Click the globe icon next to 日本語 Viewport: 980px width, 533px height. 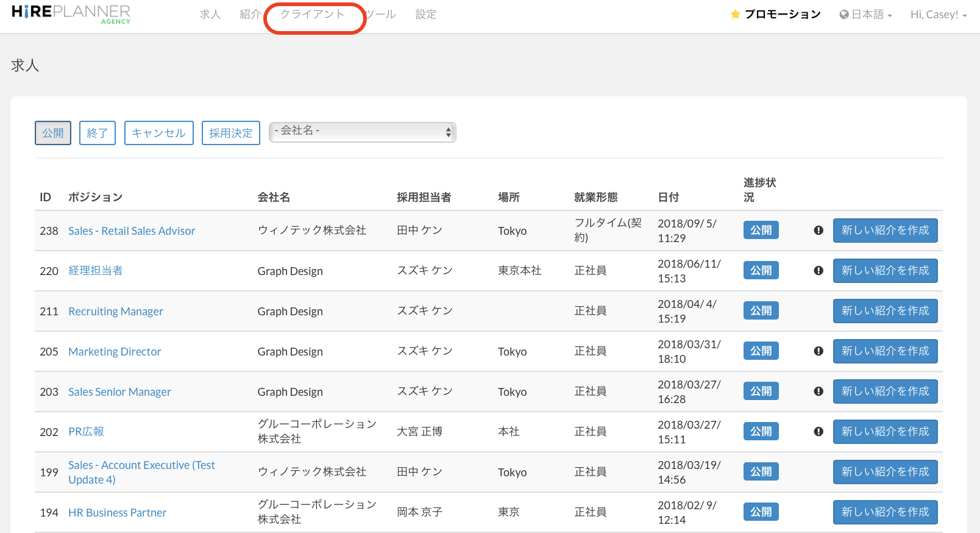pos(844,15)
